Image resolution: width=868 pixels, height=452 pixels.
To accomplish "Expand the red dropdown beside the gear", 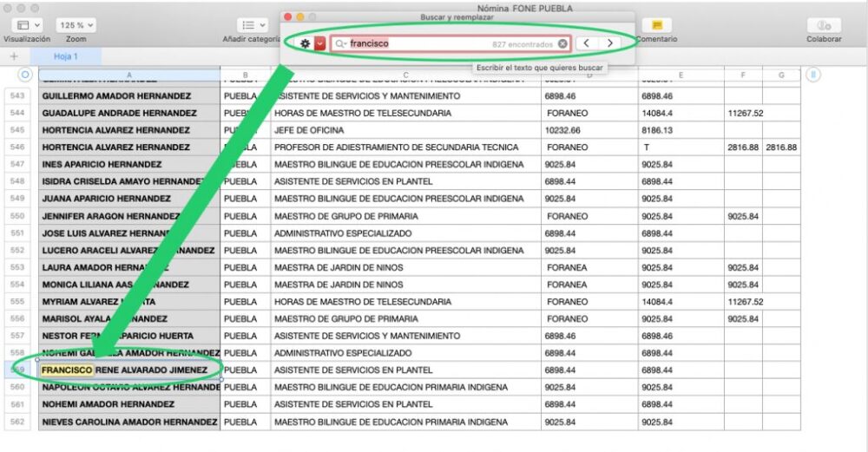I will tap(320, 43).
